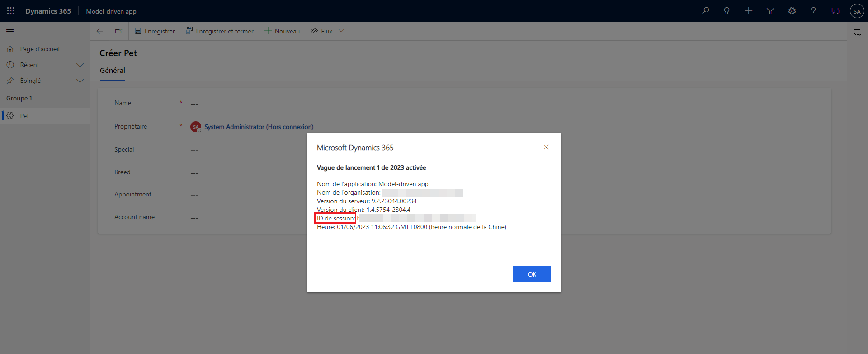This screenshot has height=354, width=868.
Task: Select text 'Version du serveur: 9.2.23044.00234'
Action: pyautogui.click(x=367, y=201)
